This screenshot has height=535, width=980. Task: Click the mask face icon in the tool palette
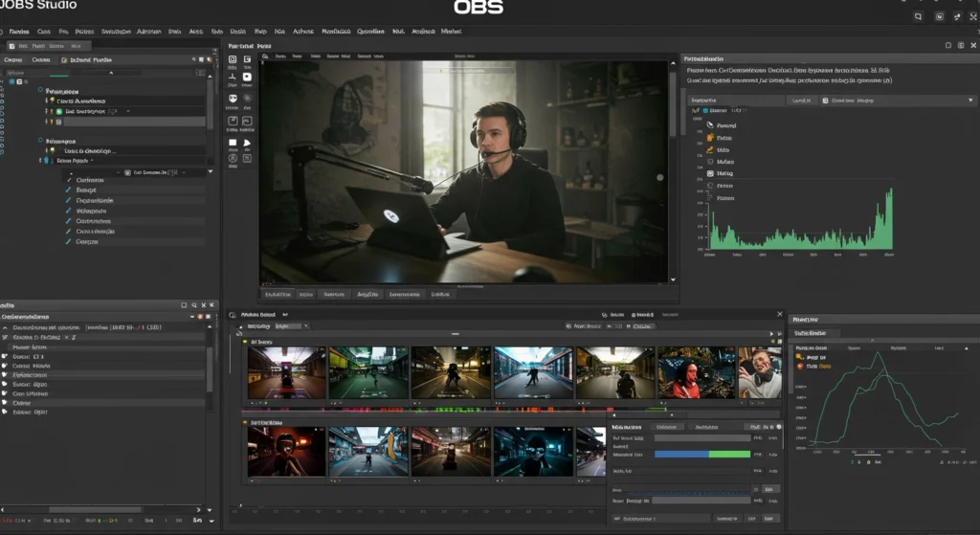coord(233,99)
